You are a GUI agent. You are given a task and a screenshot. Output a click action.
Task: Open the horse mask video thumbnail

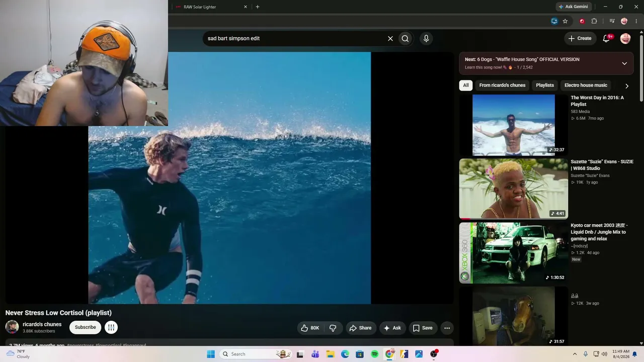click(513, 316)
